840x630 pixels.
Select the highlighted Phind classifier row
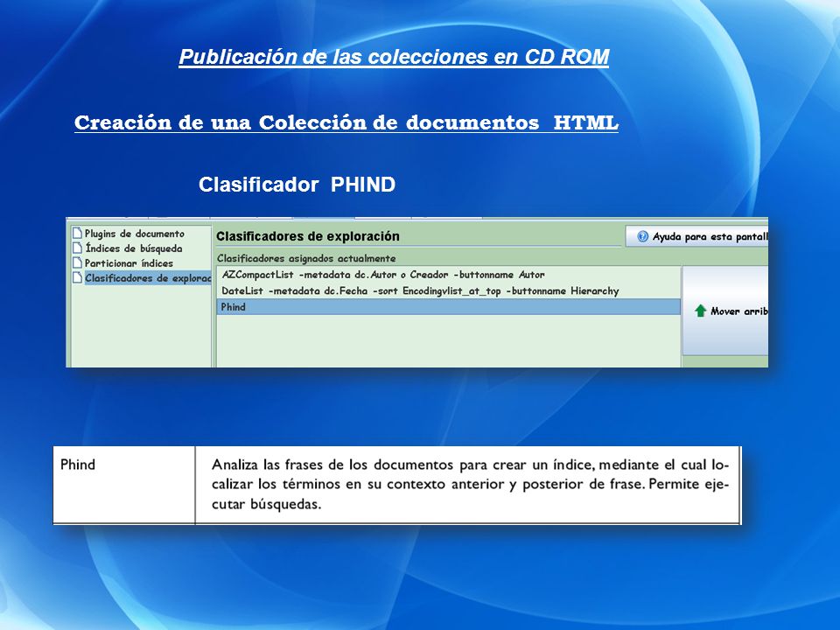pyautogui.click(x=448, y=307)
